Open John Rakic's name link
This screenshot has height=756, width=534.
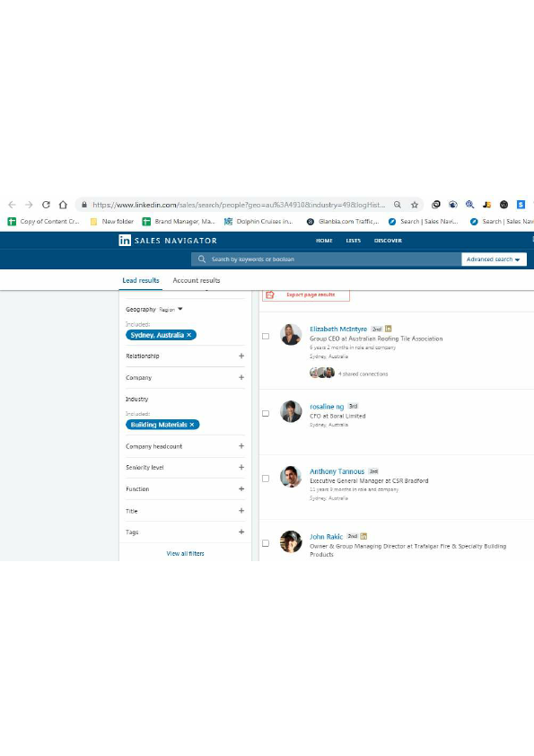[x=327, y=537]
